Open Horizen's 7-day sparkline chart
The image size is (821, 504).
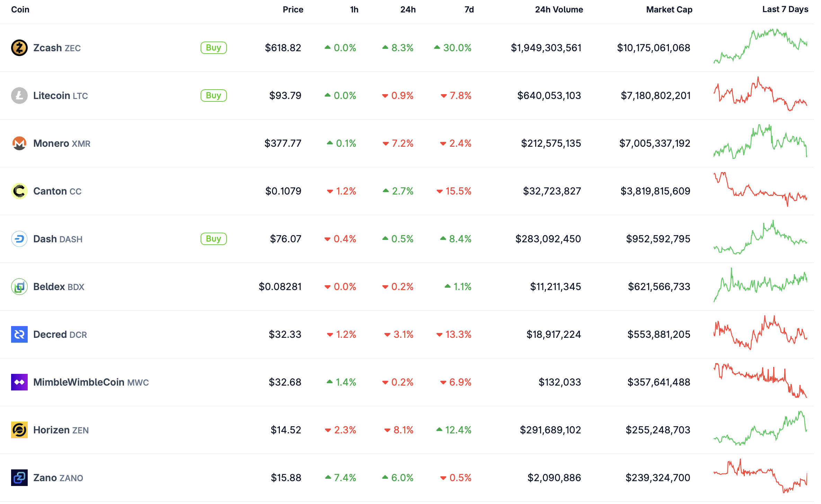point(760,429)
